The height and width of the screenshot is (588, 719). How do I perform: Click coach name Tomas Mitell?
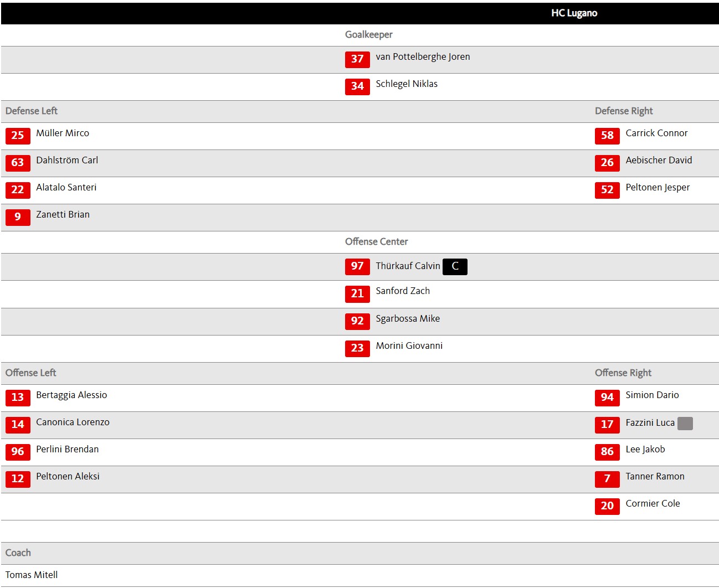coord(32,575)
